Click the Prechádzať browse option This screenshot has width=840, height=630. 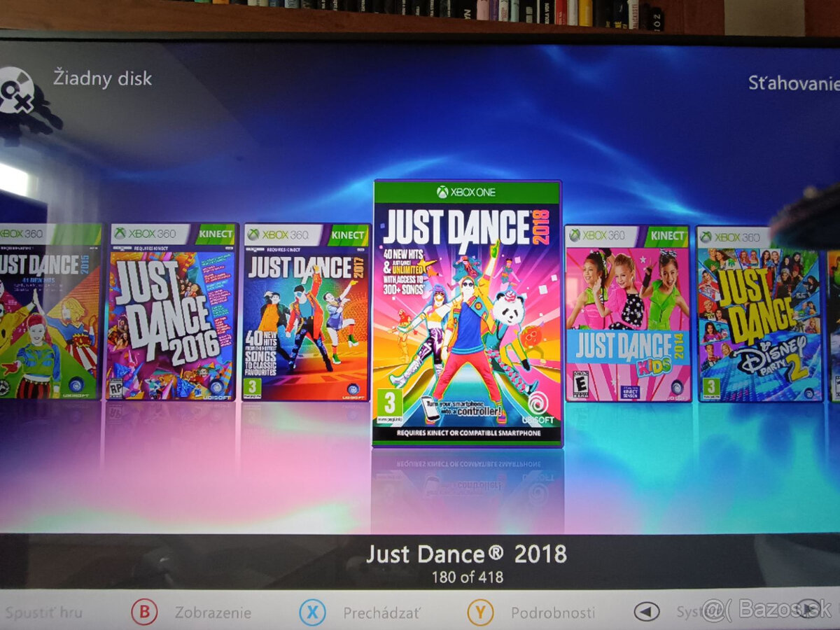pos(381,612)
